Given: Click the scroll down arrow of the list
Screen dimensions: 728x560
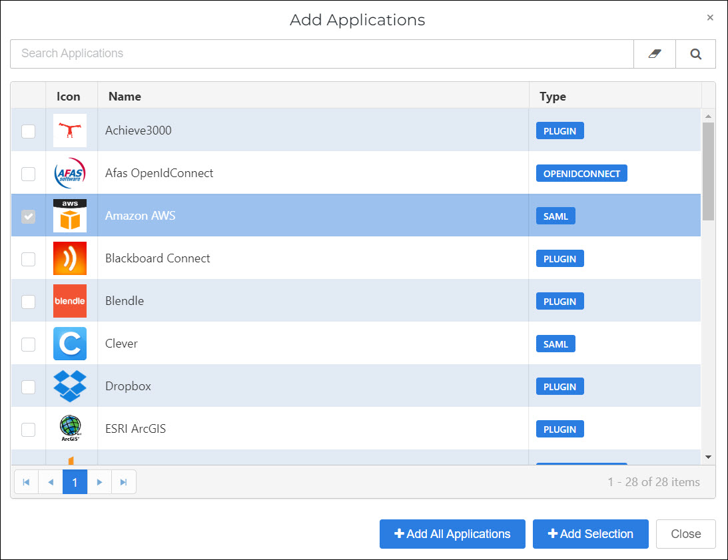Looking at the screenshot, I should point(708,457).
